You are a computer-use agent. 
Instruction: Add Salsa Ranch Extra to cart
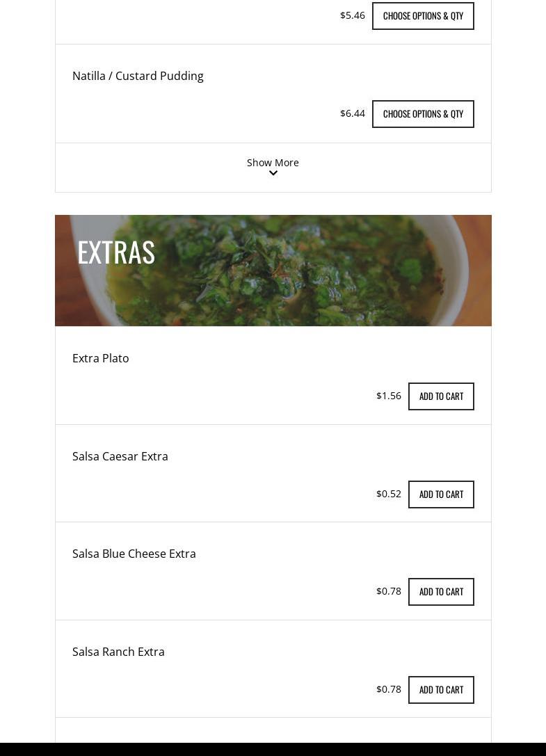(441, 690)
